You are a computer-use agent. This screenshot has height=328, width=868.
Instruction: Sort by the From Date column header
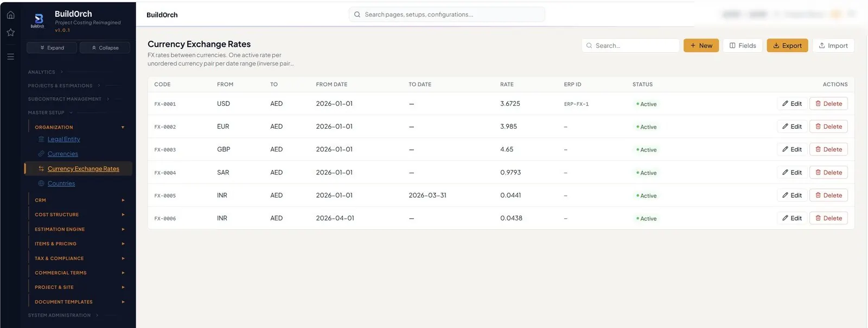(x=331, y=85)
